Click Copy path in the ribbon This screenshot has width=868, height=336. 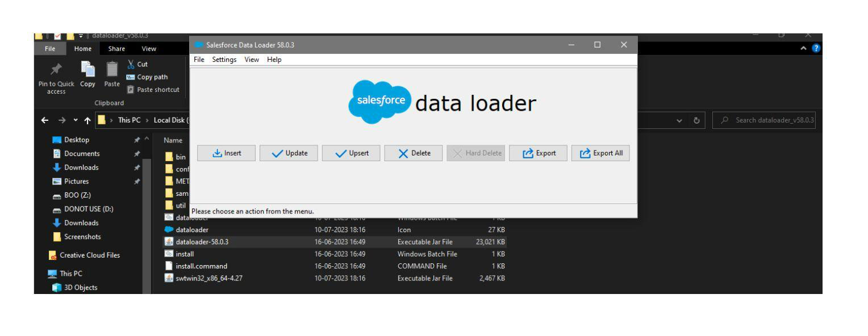[147, 77]
